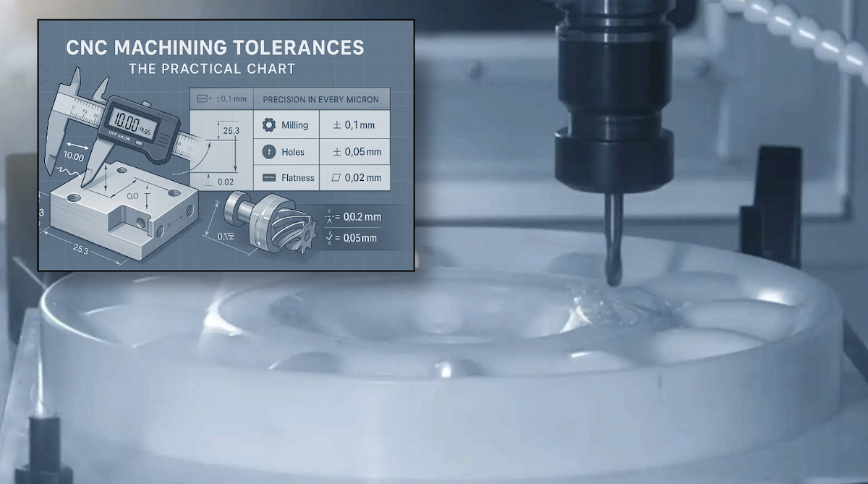Click the gear icon beside Milling

(268, 125)
